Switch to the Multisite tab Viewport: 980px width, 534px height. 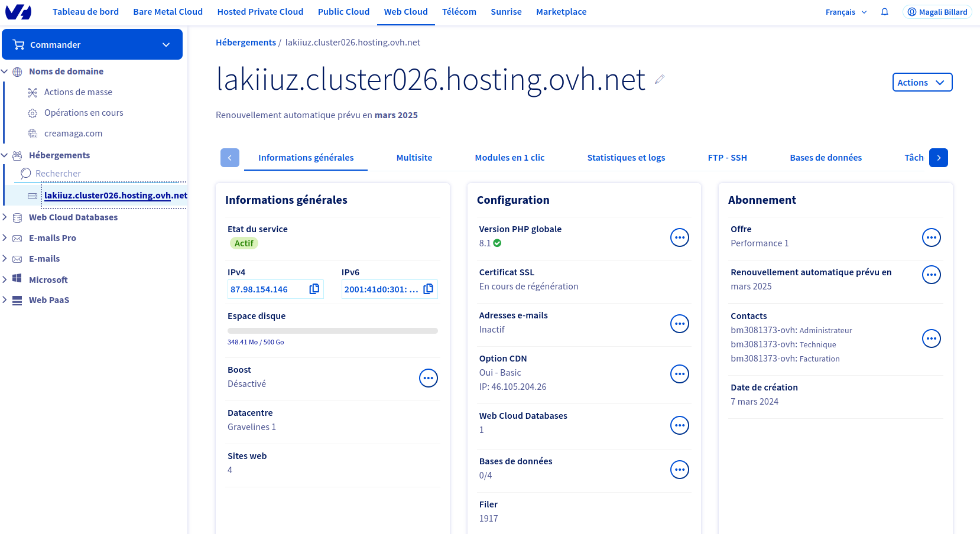(x=414, y=158)
